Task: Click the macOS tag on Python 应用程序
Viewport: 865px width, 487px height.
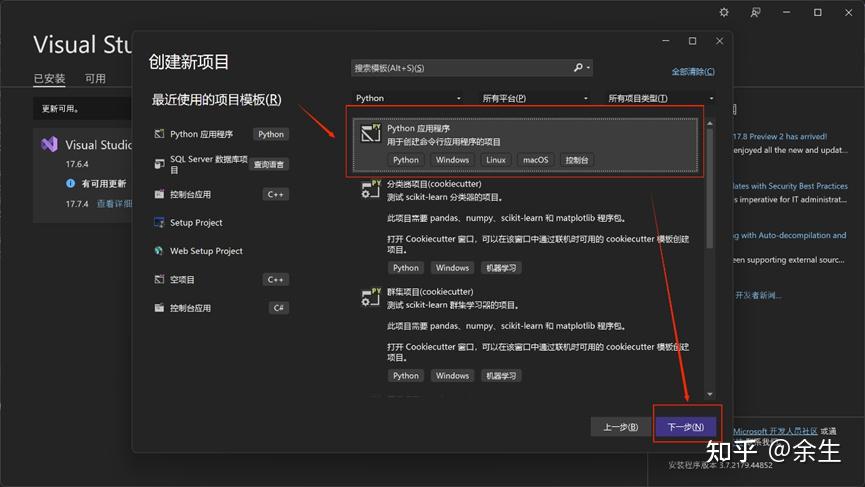Action: click(x=536, y=160)
